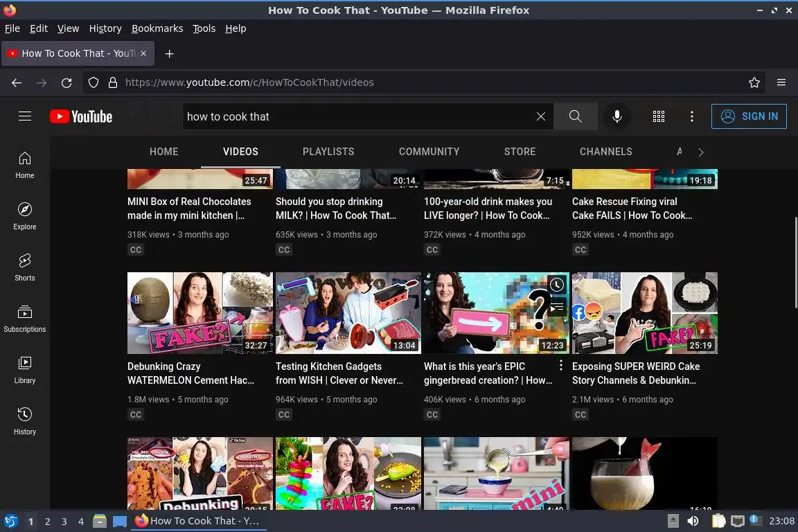This screenshot has height=532, width=798.
Task: View site security padlock info
Action: [113, 82]
